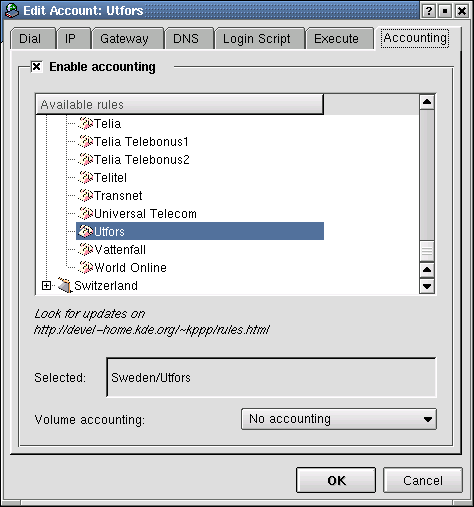Click the rules list scrollbar handle
Viewport: 474px width, 507px height.
tap(427, 250)
